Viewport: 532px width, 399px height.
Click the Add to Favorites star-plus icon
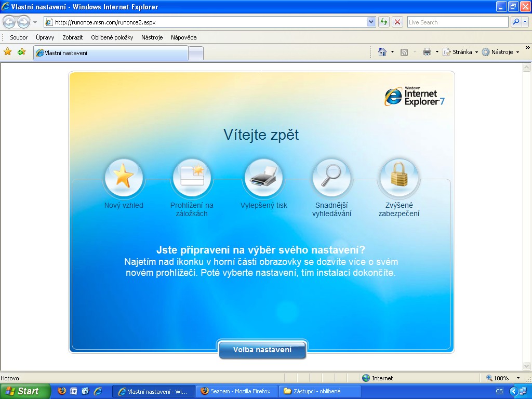click(21, 51)
